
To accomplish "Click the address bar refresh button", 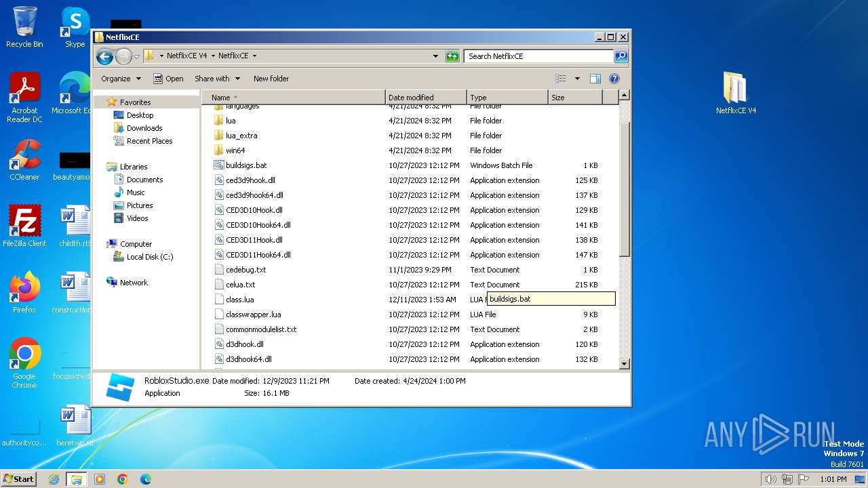I will click(x=452, y=56).
